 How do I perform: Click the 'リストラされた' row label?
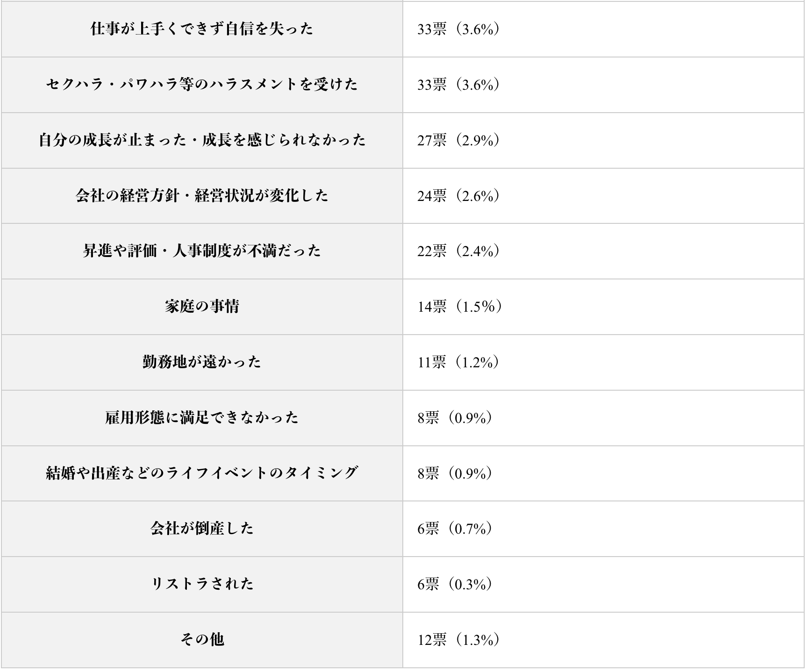(202, 584)
